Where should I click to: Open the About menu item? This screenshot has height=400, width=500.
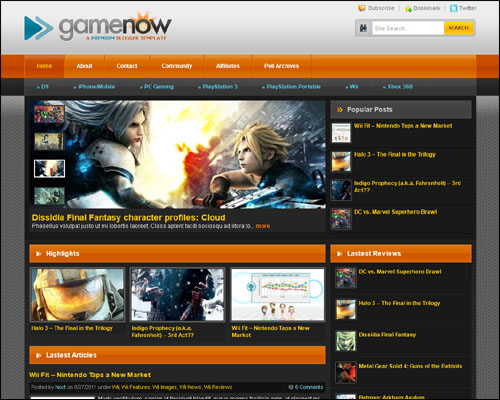coord(84,66)
